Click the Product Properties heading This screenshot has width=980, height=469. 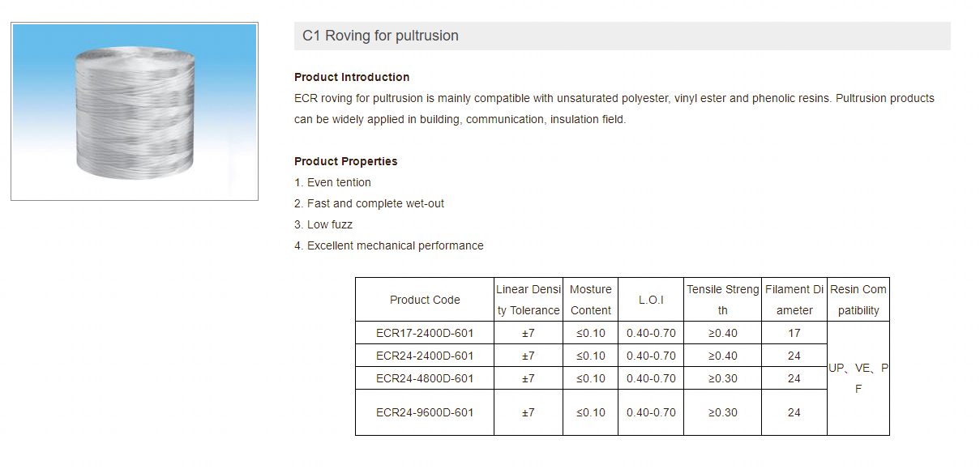point(346,161)
